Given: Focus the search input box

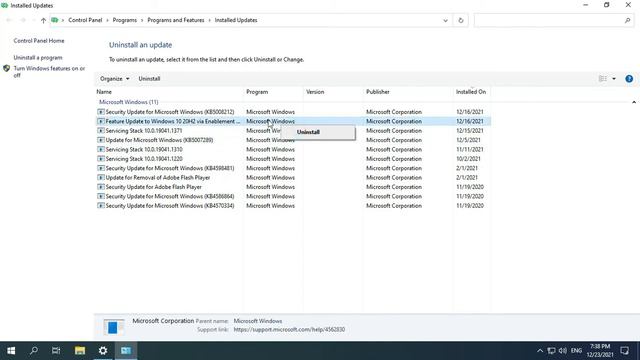Looking at the screenshot, I should (x=549, y=20).
